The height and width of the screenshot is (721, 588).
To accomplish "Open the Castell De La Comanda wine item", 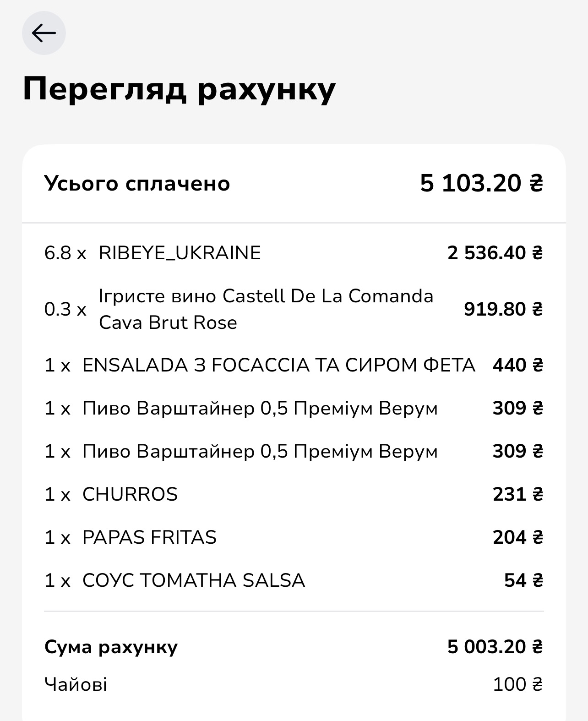I will tap(294, 309).
